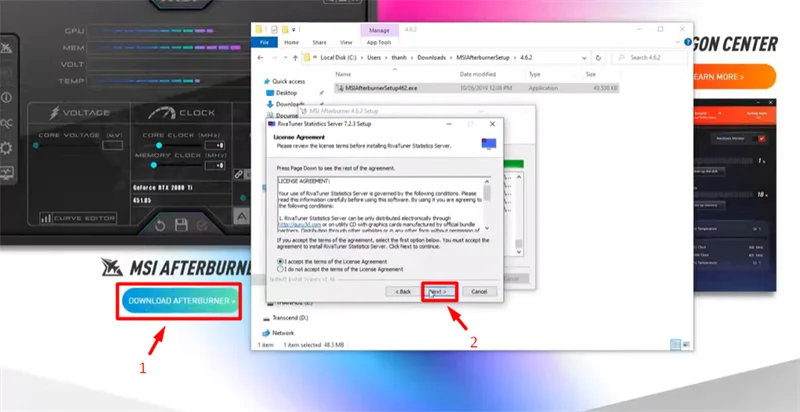
Task: Open the View ribbon tab
Action: tap(346, 42)
